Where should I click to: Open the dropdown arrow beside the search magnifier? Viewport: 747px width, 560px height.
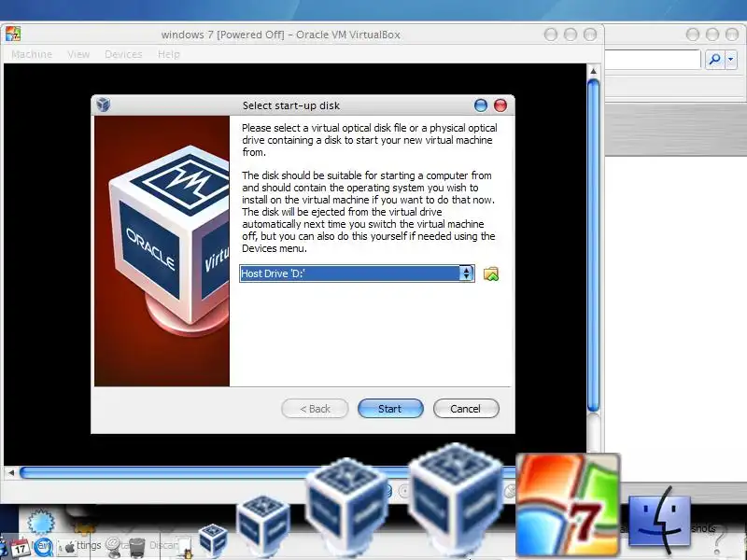tap(731, 60)
